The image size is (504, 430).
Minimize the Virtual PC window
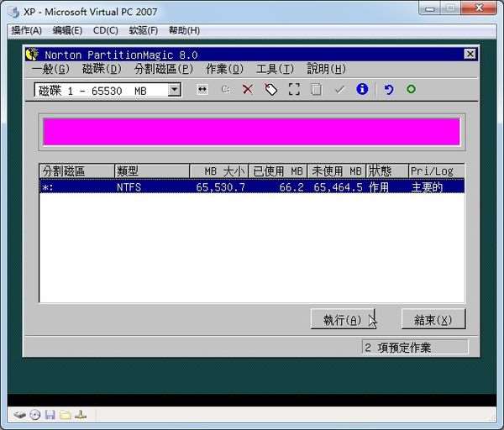click(x=430, y=8)
